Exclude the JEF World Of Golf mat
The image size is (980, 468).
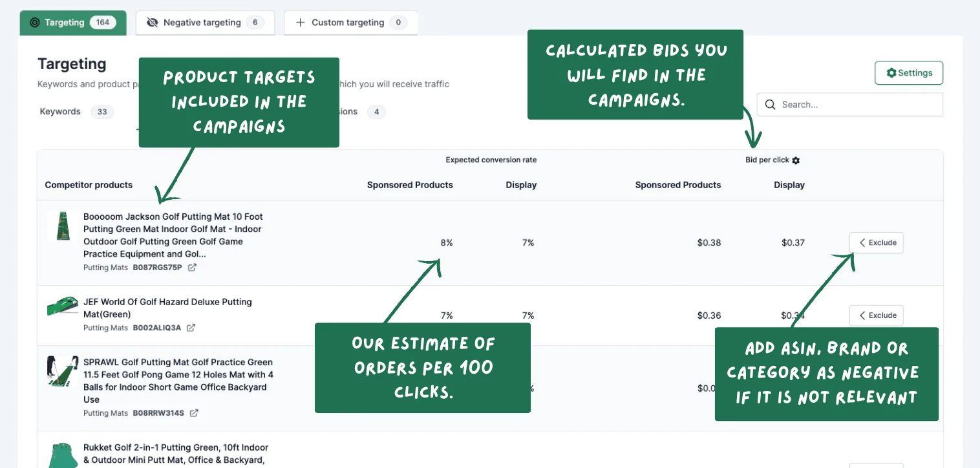[876, 315]
